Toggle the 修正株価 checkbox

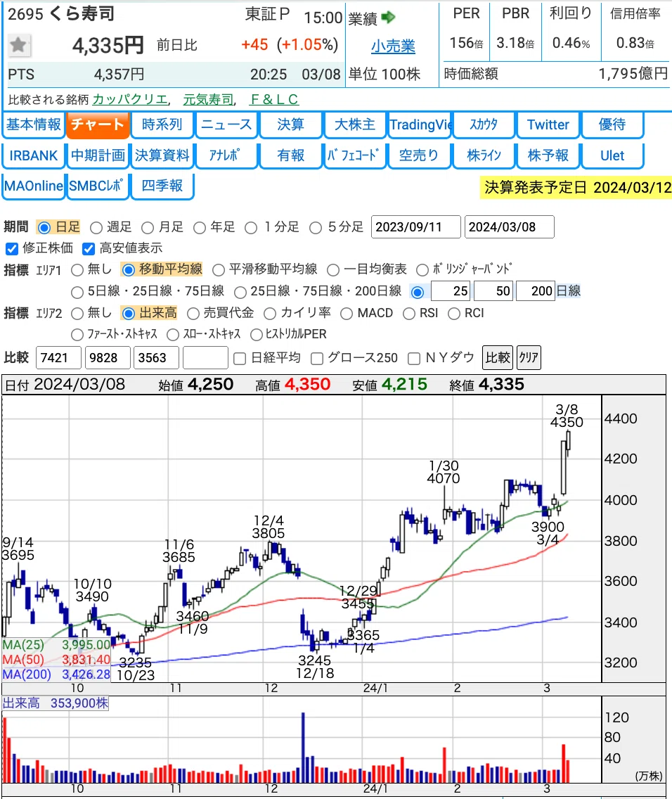[12, 249]
